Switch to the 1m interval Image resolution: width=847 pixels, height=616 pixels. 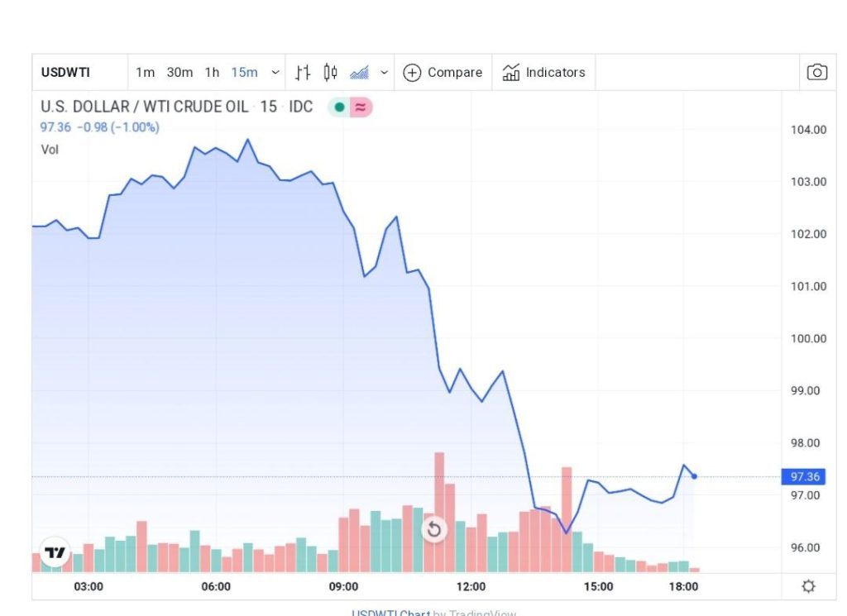(145, 72)
